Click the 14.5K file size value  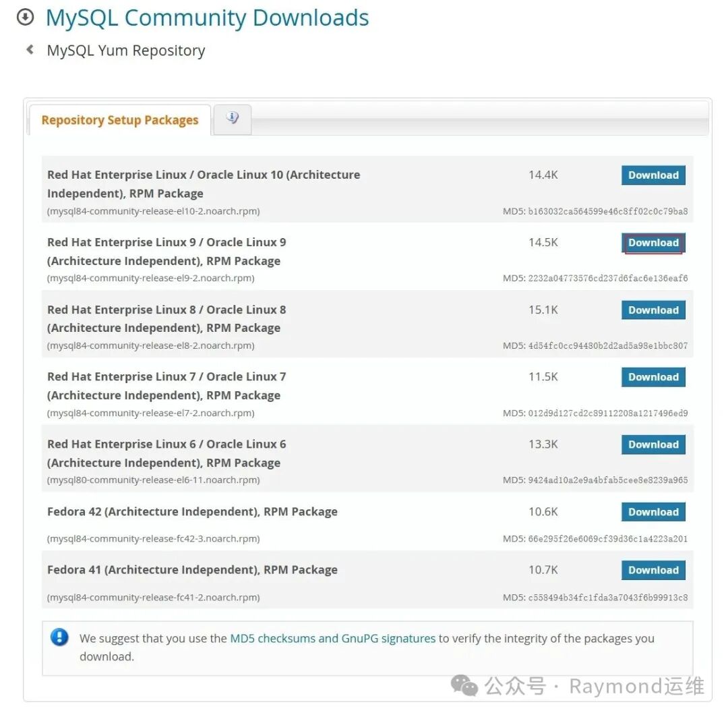point(543,243)
